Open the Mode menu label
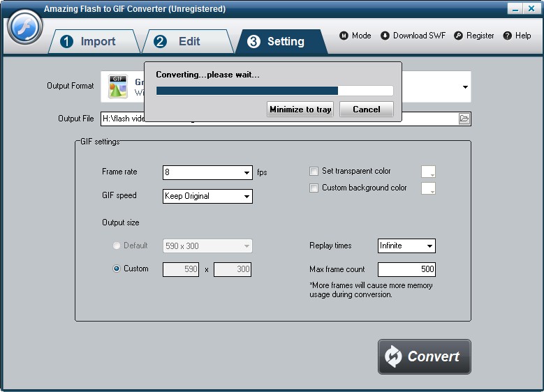The image size is (544, 392). [x=361, y=36]
